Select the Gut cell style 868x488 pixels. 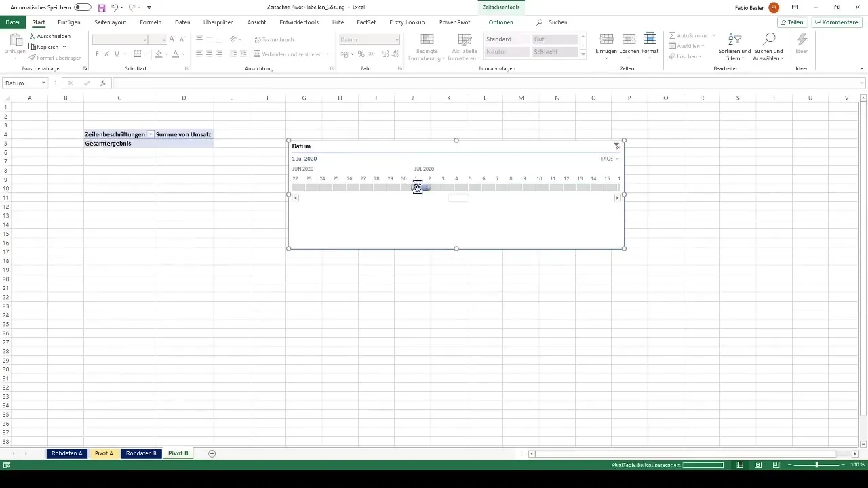555,39
